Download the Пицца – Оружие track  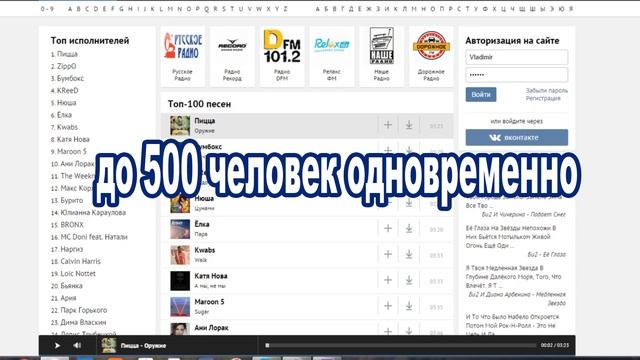click(x=409, y=125)
